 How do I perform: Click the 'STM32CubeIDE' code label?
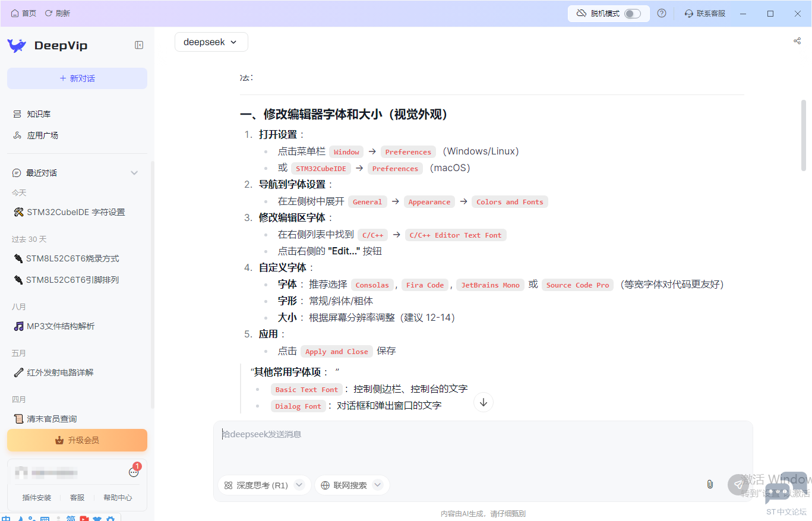point(321,169)
